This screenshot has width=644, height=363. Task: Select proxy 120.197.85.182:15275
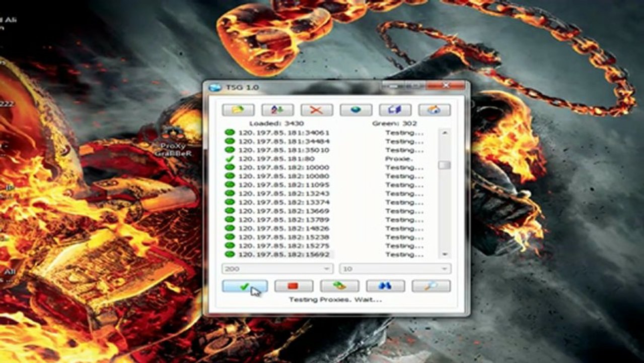[284, 246]
